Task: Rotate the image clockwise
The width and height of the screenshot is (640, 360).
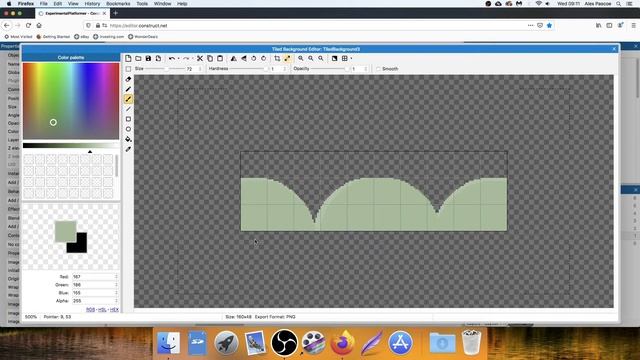Action: [x=264, y=58]
